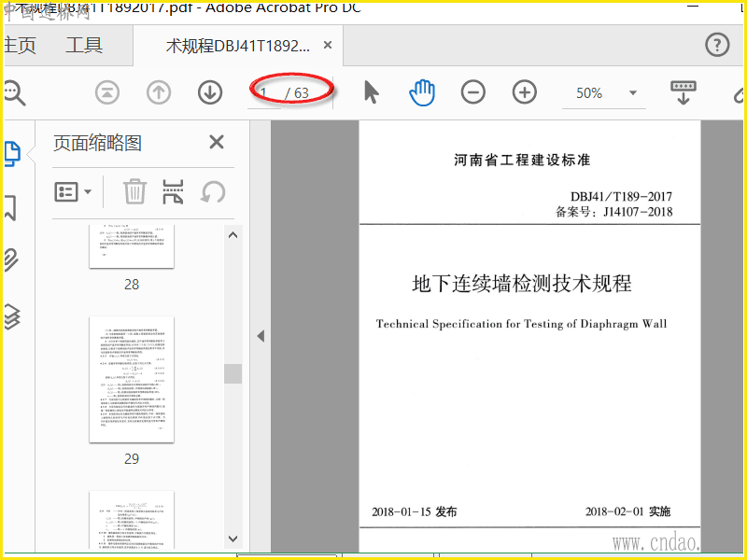Screen dimensions: 747x560
Task: Switch to the 主页 tab
Action: (x=20, y=45)
